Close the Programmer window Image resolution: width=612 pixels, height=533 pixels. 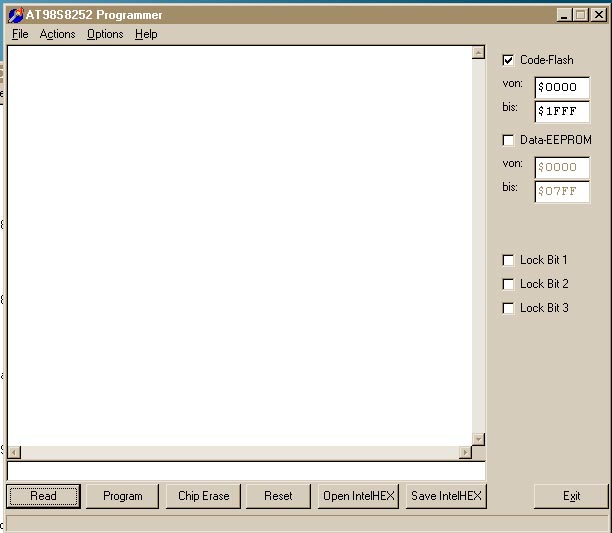tap(599, 15)
